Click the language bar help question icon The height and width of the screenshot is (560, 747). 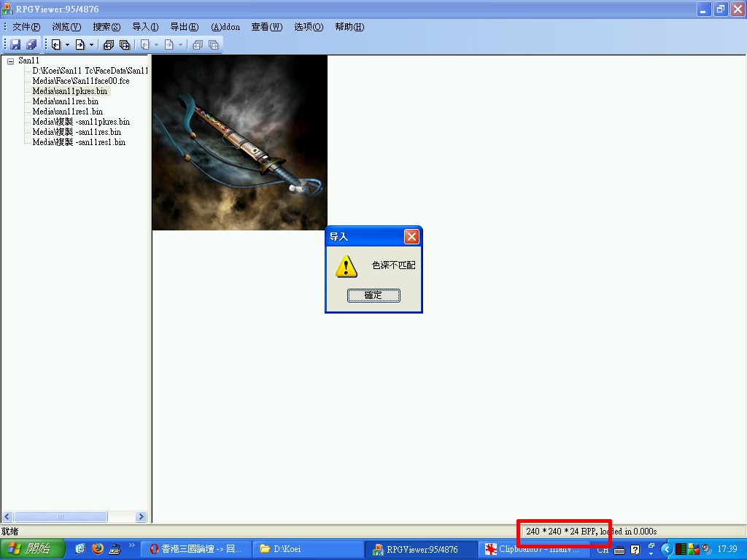pyautogui.click(x=635, y=550)
